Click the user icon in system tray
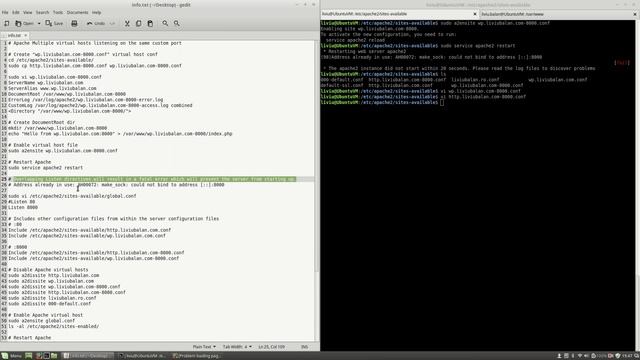 click(559, 356)
